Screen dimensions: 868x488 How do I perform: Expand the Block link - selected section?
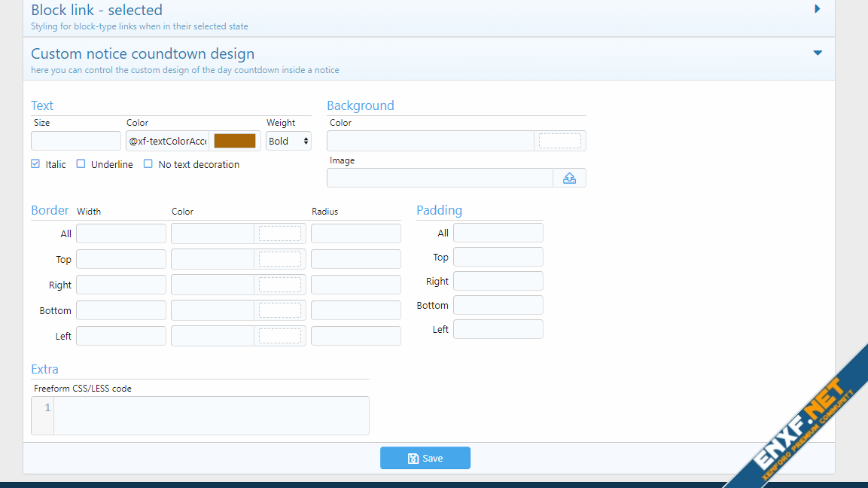pos(818,10)
